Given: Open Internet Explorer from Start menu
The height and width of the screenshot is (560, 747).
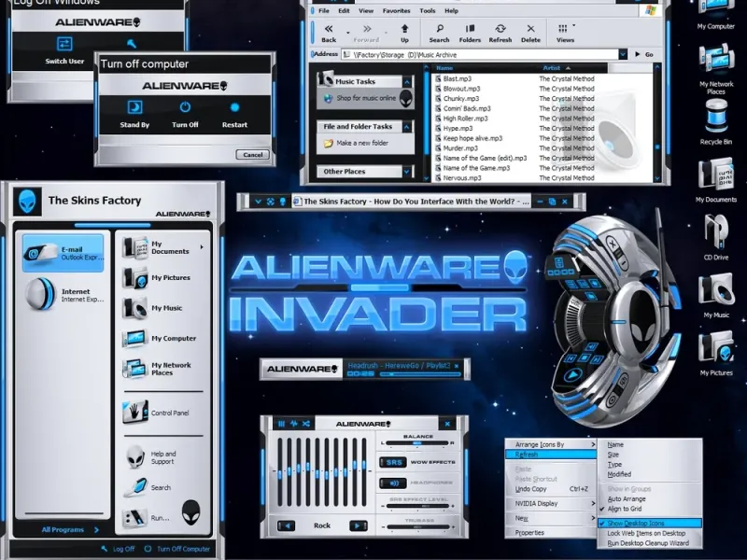Looking at the screenshot, I should pyautogui.click(x=63, y=295).
